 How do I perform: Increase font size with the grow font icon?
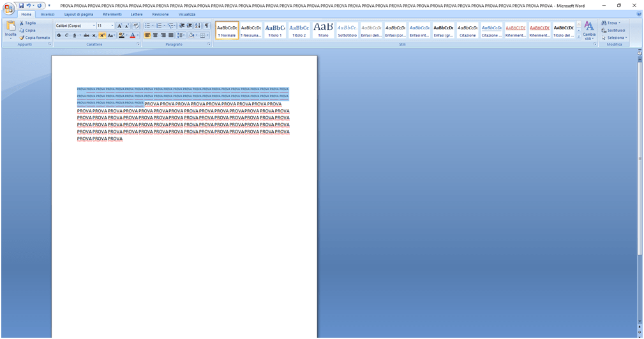click(x=119, y=26)
